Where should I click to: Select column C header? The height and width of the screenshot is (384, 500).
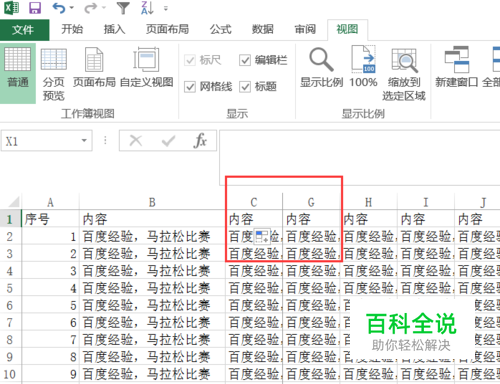click(254, 202)
